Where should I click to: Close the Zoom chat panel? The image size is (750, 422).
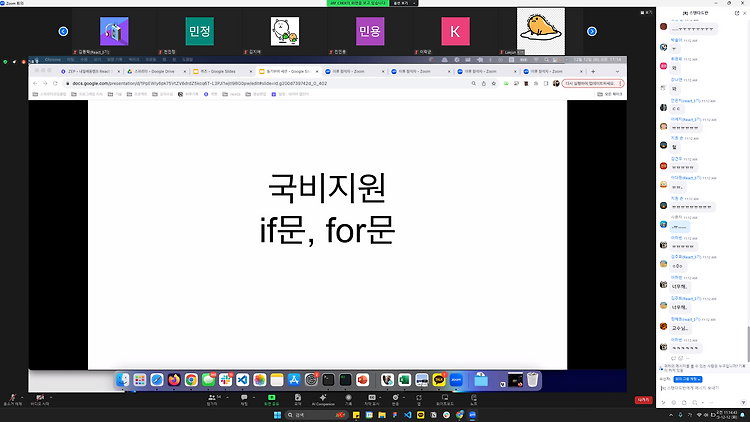coord(744,13)
